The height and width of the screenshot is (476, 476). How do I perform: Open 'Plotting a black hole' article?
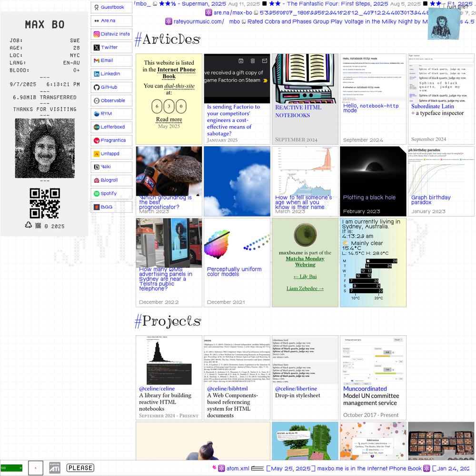point(369,198)
